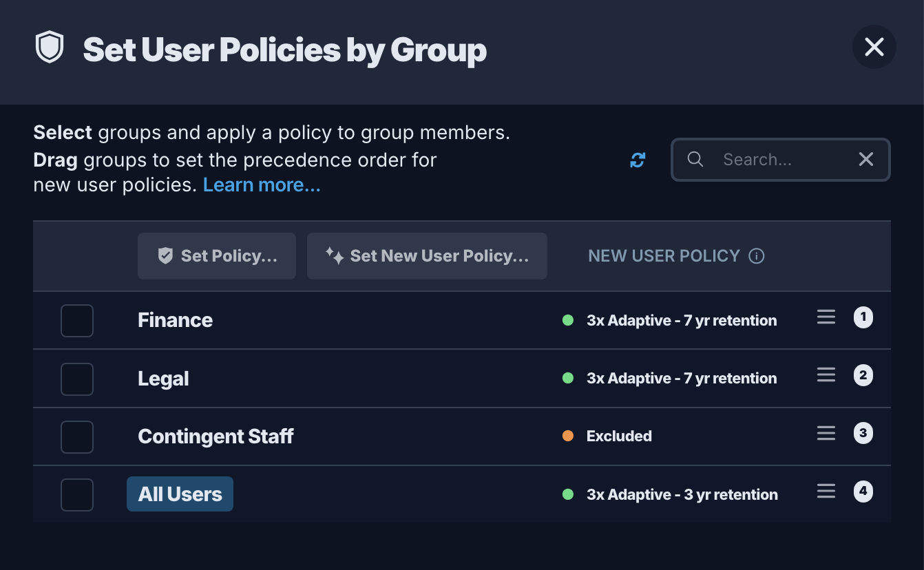This screenshot has width=924, height=570.
Task: Click the NEW USER POLICY column header
Action: 664,256
